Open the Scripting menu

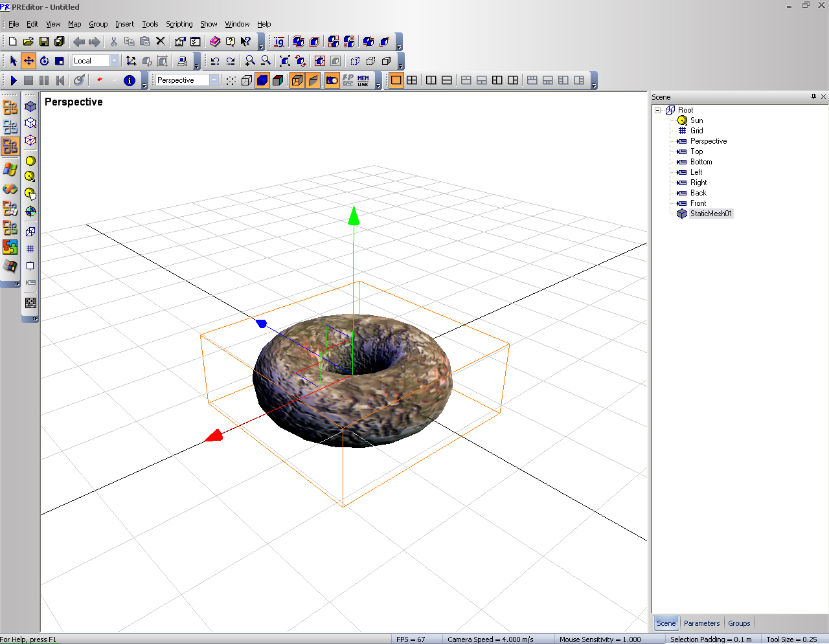(x=179, y=24)
